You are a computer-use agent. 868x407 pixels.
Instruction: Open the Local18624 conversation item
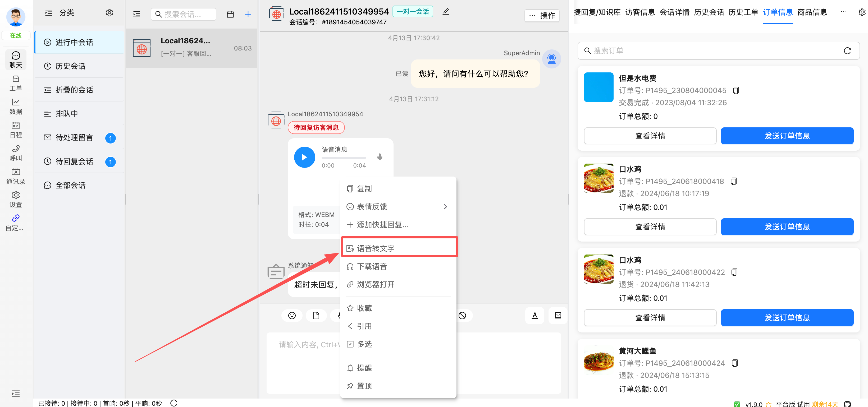pyautogui.click(x=191, y=48)
